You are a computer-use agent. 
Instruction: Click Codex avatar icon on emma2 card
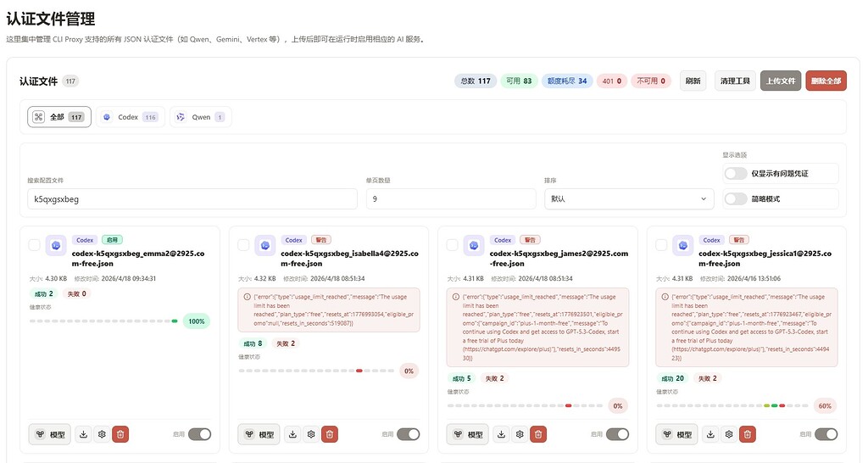coord(56,245)
